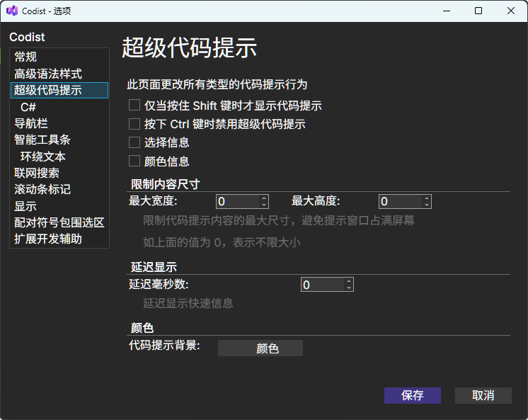Increase 最大高度 using up spinner arrow
The image size is (528, 420).
[x=426, y=198]
